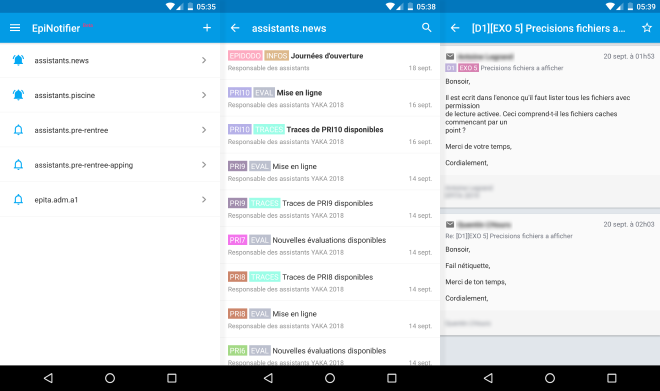Go back from assistants.news list

235,28
